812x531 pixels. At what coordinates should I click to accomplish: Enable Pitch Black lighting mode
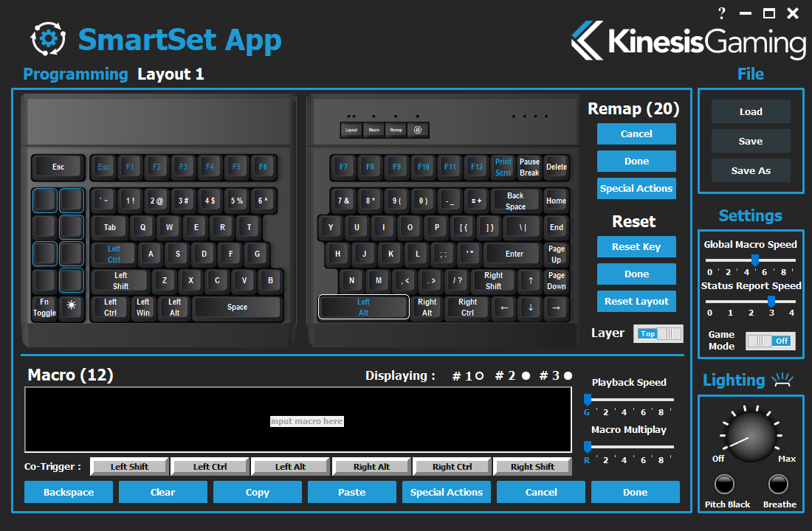point(724,485)
